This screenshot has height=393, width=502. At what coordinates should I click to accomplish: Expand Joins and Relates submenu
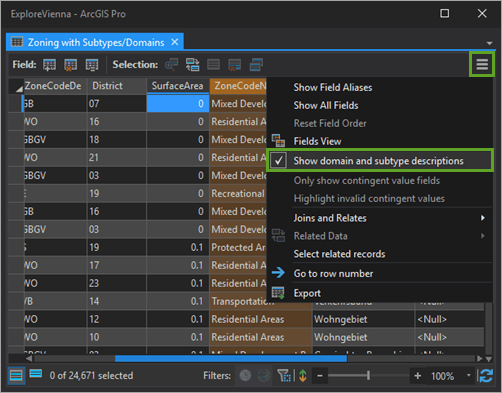379,218
